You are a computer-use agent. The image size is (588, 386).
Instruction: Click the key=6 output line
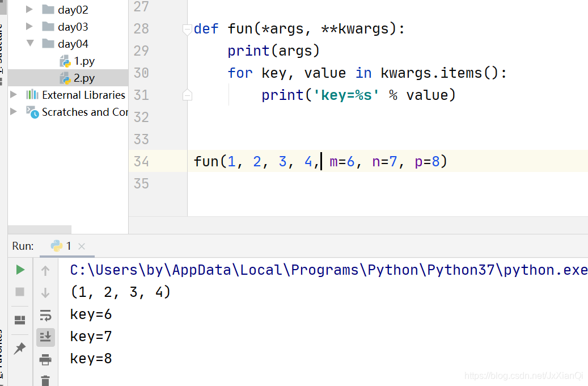91,314
